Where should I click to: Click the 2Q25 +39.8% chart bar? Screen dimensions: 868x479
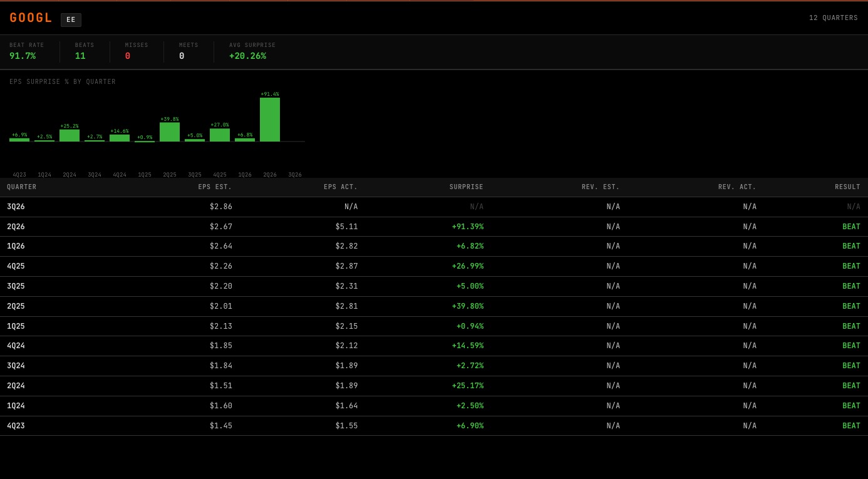(170, 132)
